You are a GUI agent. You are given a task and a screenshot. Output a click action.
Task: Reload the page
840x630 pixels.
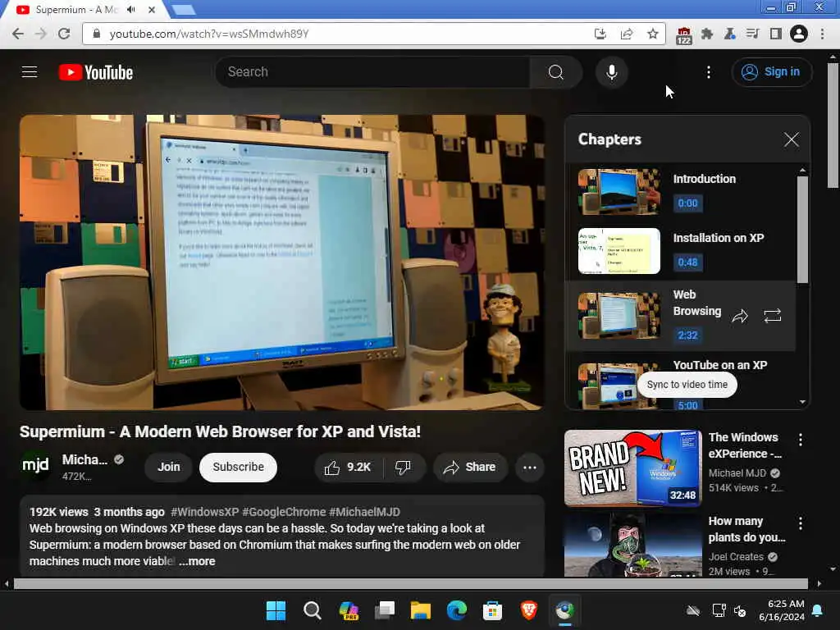pos(64,34)
